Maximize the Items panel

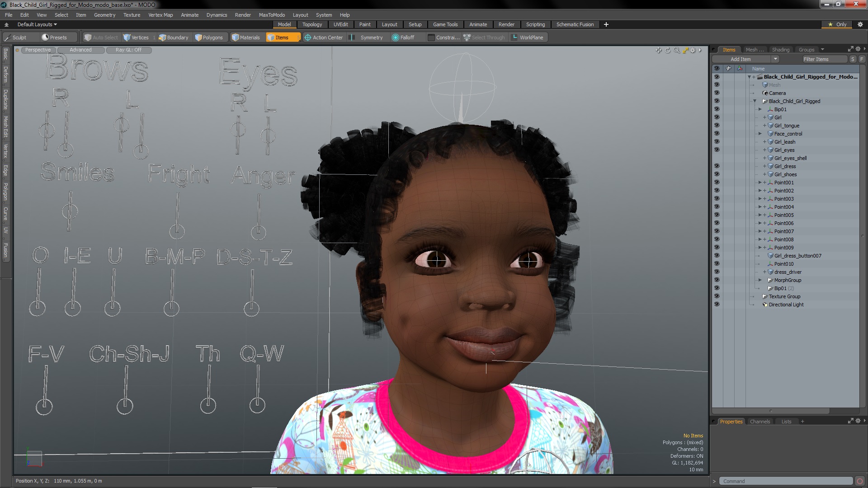tap(850, 49)
